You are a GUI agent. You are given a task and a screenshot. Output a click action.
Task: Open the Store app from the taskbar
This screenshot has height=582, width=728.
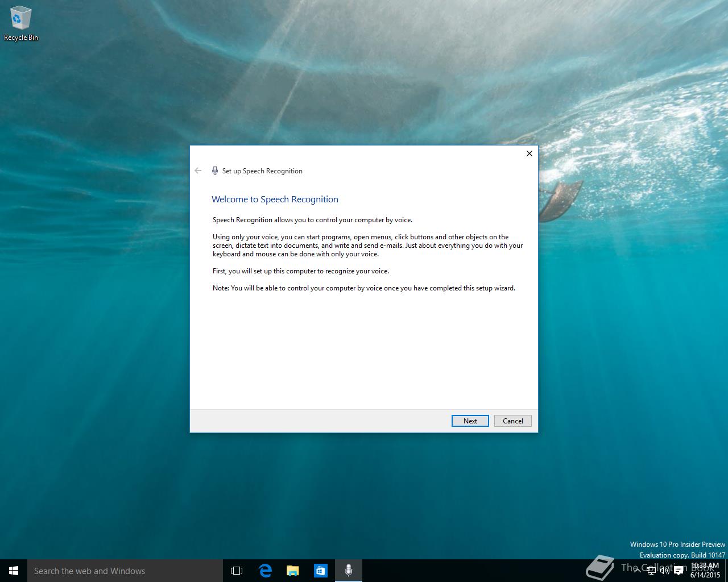(321, 571)
